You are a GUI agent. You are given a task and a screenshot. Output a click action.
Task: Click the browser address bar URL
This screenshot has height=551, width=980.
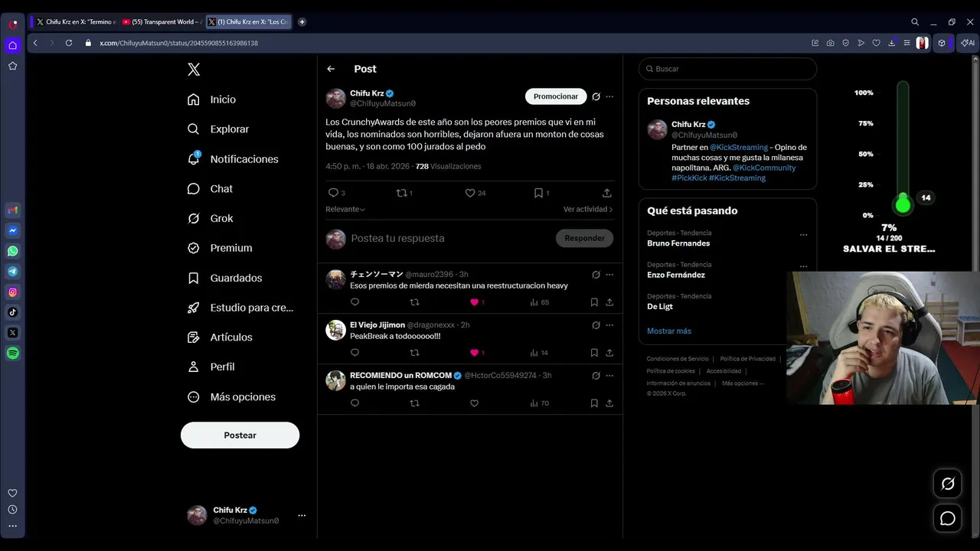pos(178,43)
